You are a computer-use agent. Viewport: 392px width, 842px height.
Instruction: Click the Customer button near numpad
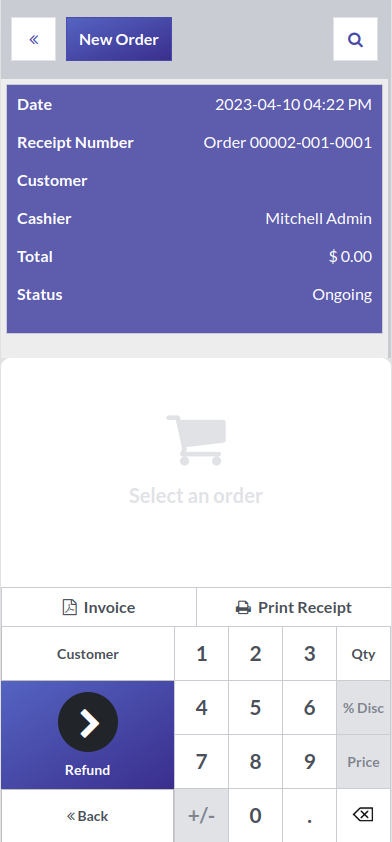88,654
